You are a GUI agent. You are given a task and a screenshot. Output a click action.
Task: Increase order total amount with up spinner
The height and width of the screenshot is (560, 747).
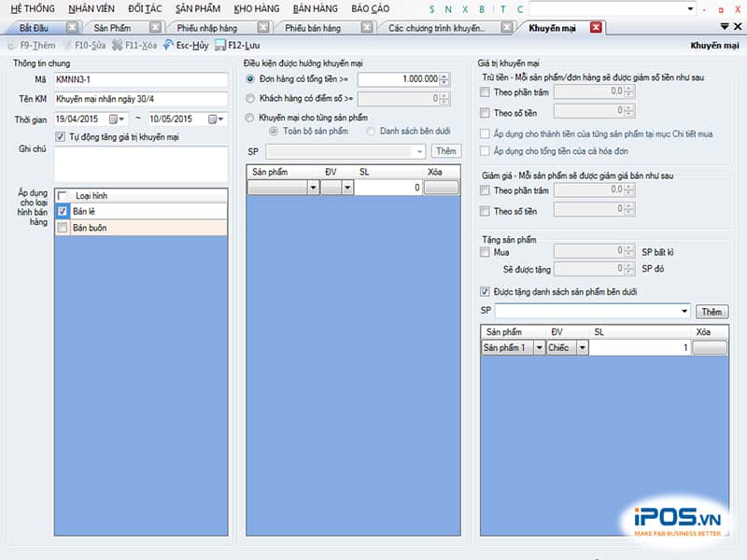click(444, 77)
